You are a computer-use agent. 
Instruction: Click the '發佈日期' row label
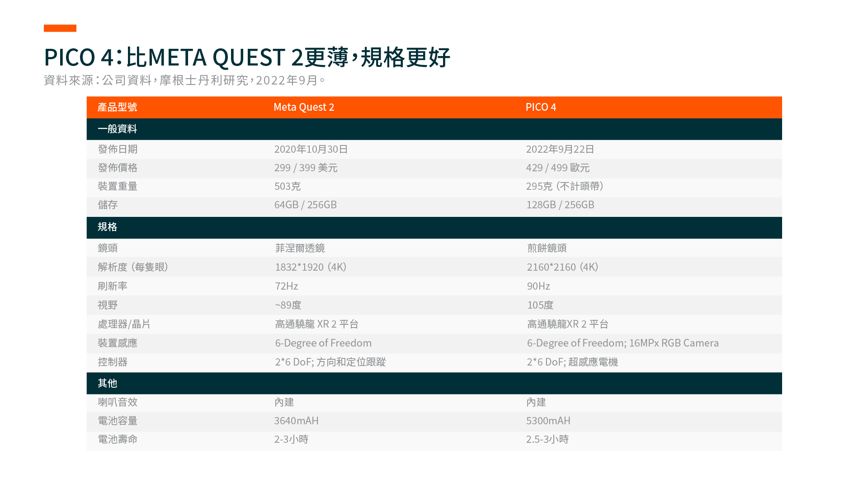coord(118,149)
